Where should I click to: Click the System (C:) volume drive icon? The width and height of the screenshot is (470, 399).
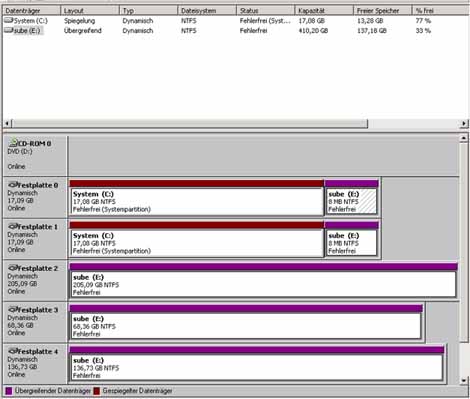click(9, 21)
